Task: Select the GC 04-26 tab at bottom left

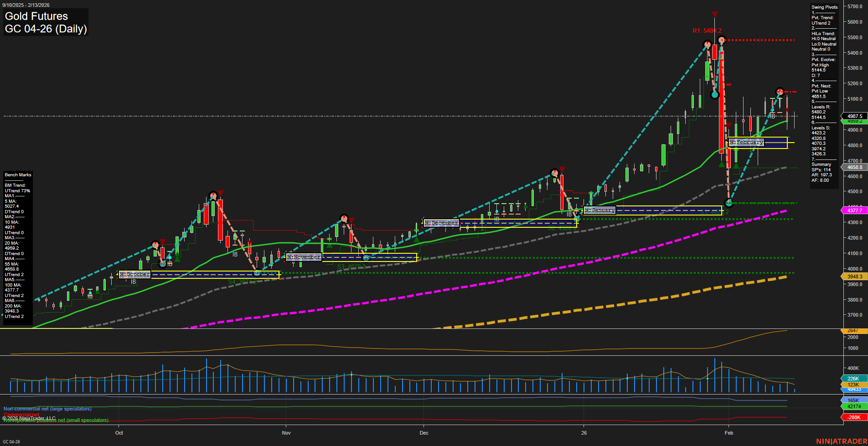Action: point(11,441)
